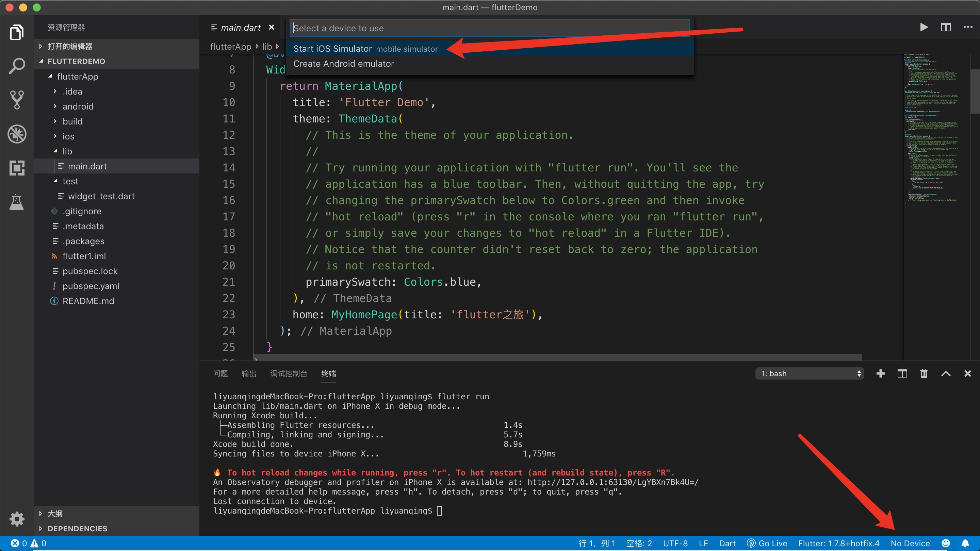980x551 pixels.
Task: Maximize terminal panel with chevron up
Action: point(946,373)
